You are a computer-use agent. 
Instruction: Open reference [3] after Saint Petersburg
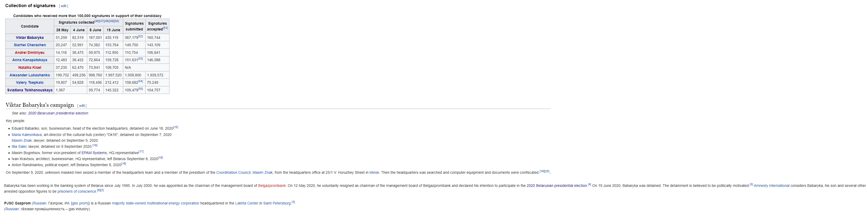click(x=293, y=202)
